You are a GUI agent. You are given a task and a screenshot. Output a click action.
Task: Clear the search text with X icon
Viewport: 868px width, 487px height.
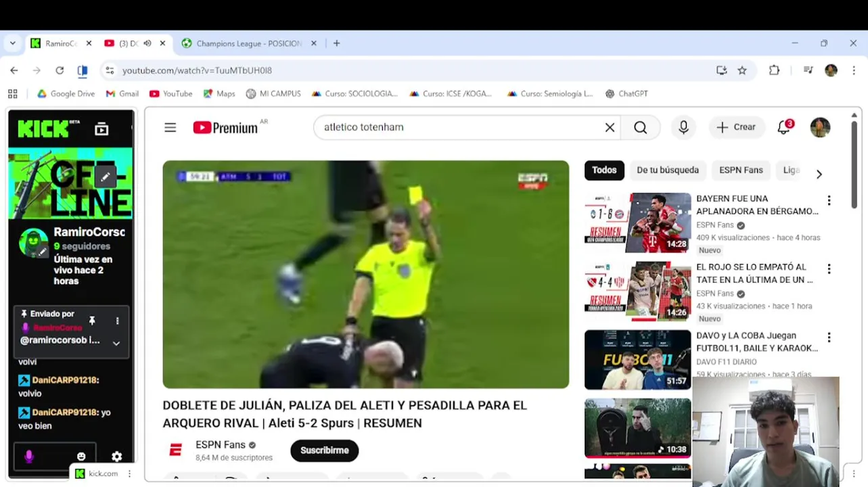point(610,127)
